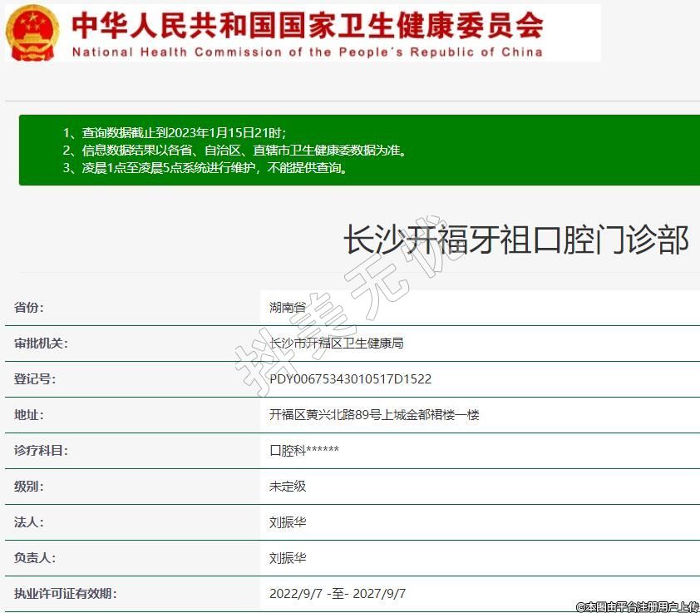Click the second notice about provincial health data
The image size is (700, 613).
pos(235,151)
